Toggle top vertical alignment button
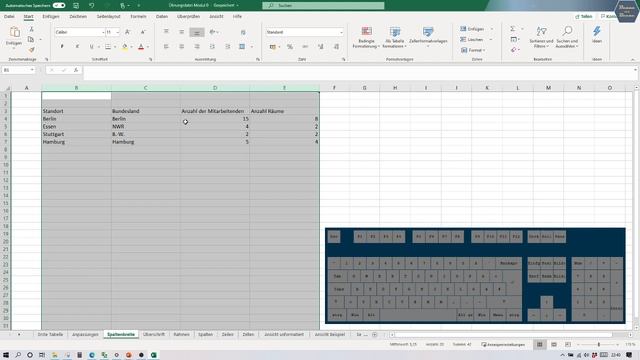 tap(166, 32)
